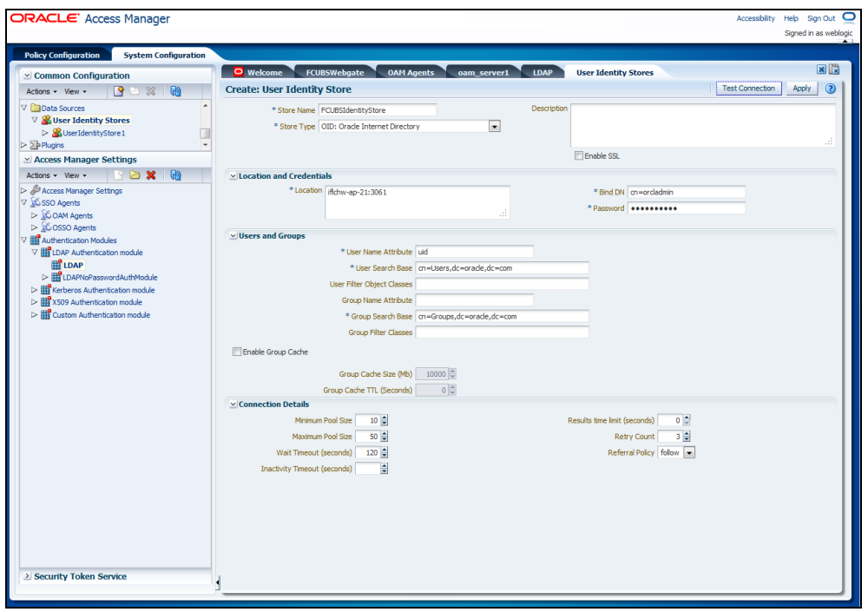This screenshot has width=868, height=612.
Task: Click scroll down arrow in Common Configuration tree
Action: pos(206,145)
